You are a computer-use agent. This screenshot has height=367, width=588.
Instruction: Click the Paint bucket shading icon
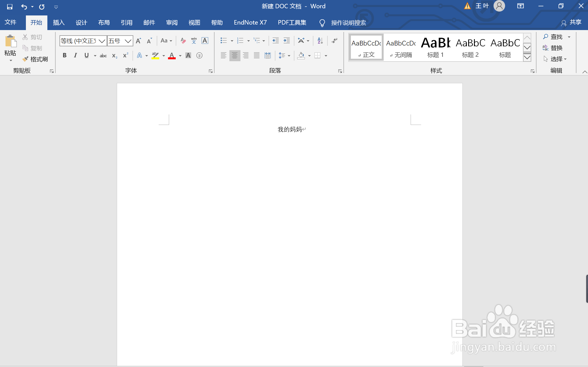[x=301, y=55]
